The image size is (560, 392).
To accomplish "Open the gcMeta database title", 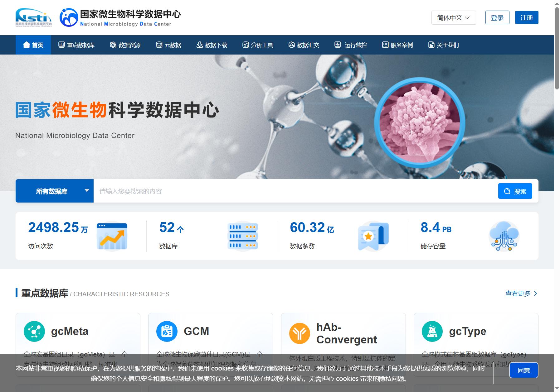I will (70, 331).
